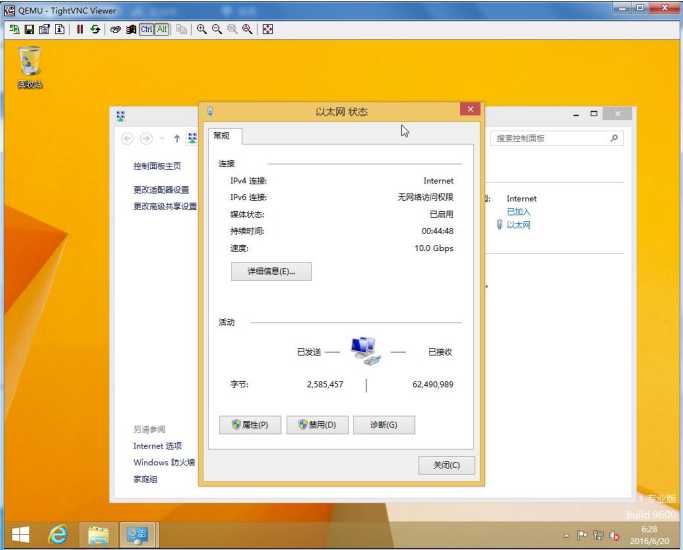683x550 pixels.
Task: Show the Connection info icon
Action: (x=60, y=29)
